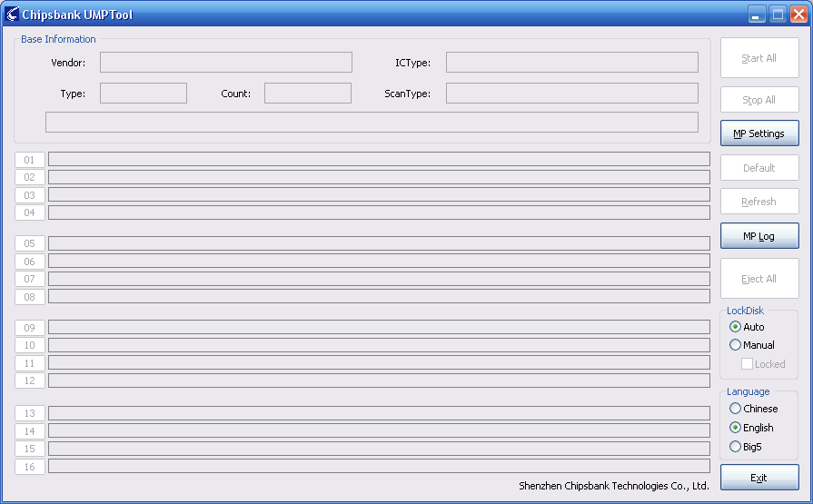
Task: Maximize the Chipsbank UMPTool window
Action: (x=778, y=14)
